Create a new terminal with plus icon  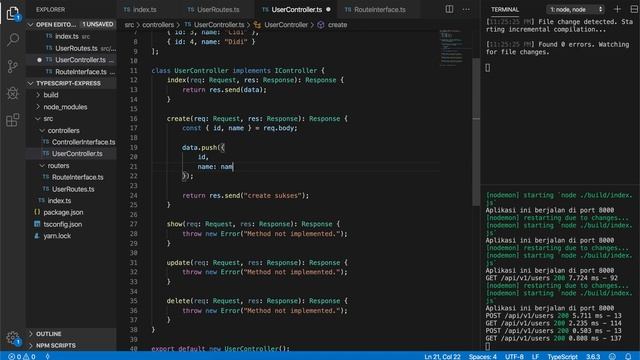(x=617, y=9)
